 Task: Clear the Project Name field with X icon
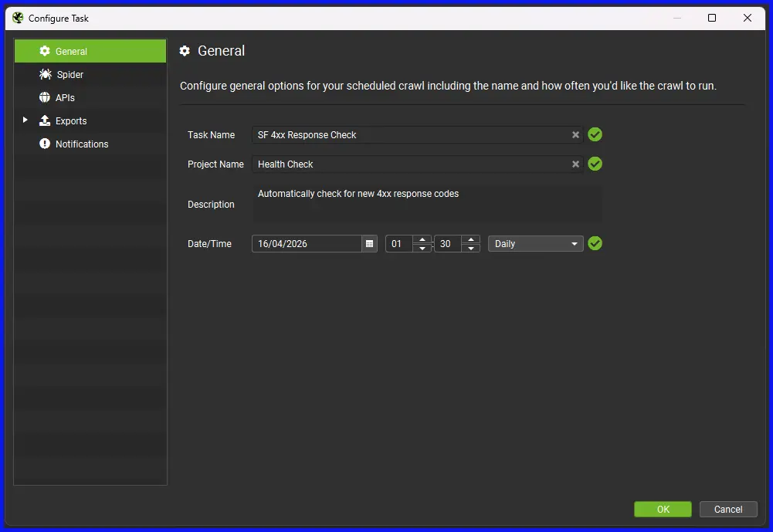(575, 164)
